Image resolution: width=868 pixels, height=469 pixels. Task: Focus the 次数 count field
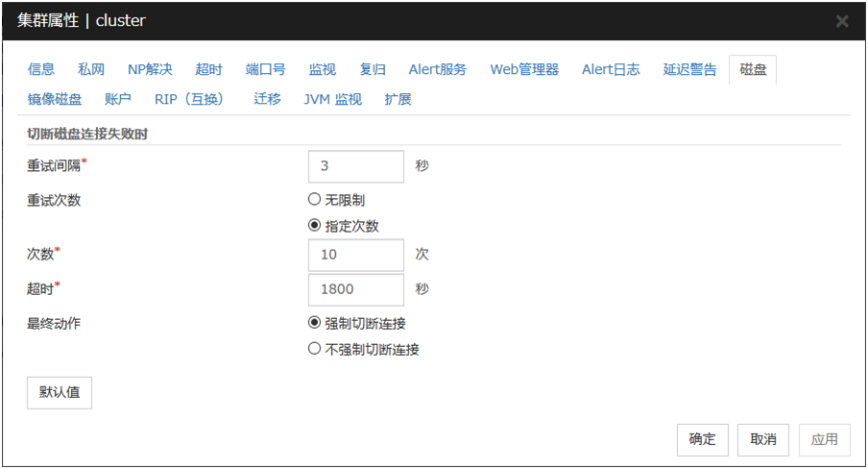click(355, 256)
